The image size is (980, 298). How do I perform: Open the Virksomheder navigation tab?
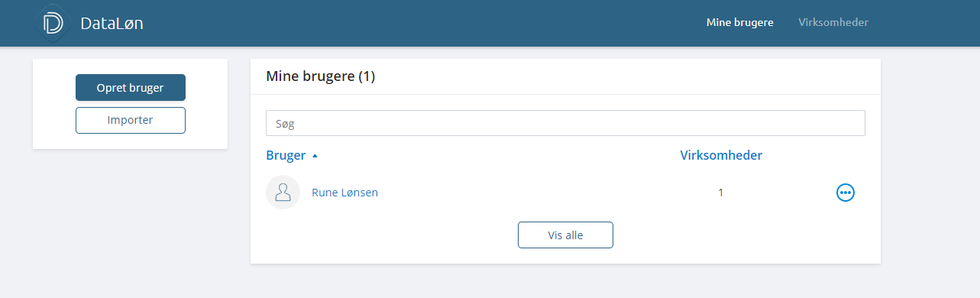(x=833, y=22)
